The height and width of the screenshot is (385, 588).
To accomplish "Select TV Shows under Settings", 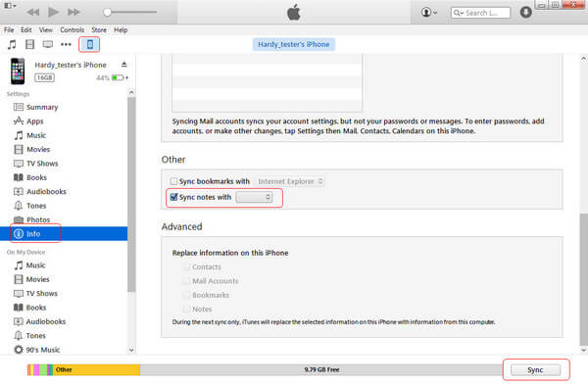I will (x=64, y=164).
